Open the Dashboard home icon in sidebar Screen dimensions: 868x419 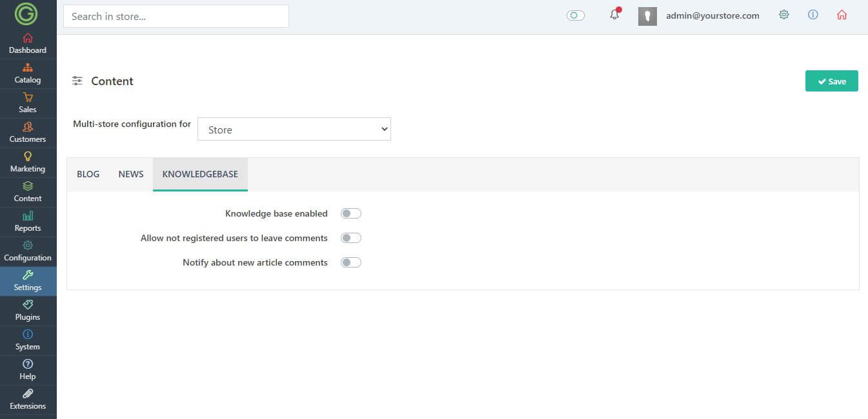28,38
